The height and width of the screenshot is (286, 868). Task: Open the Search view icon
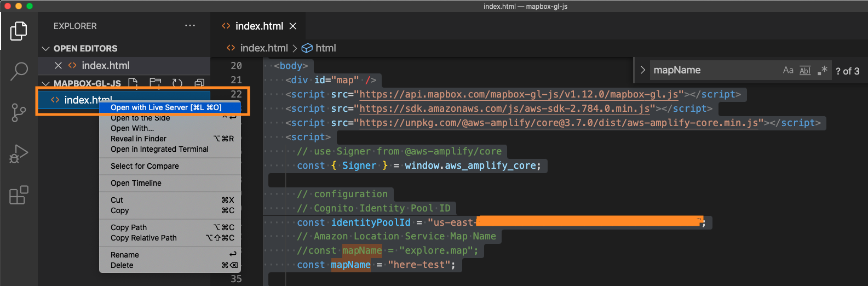click(19, 71)
